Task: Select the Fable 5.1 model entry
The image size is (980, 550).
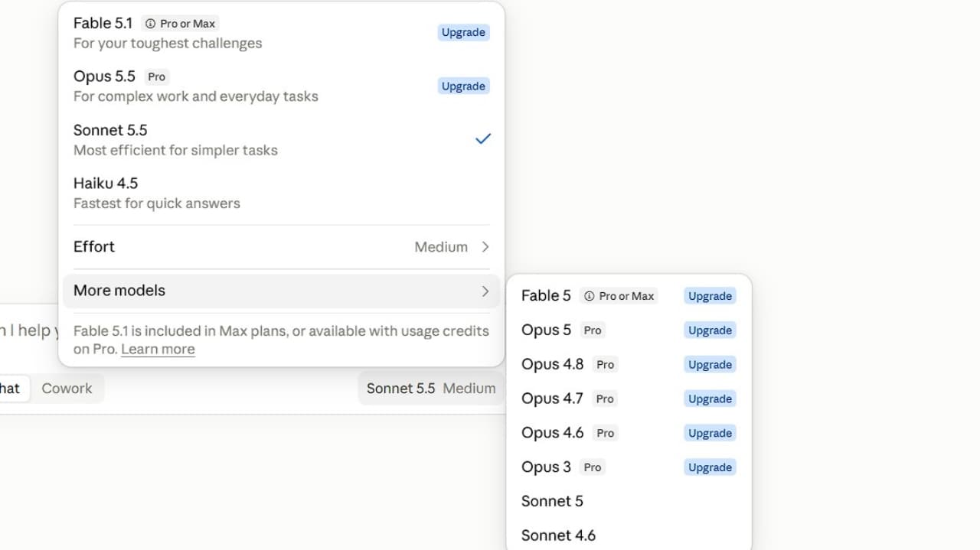Action: 281,32
